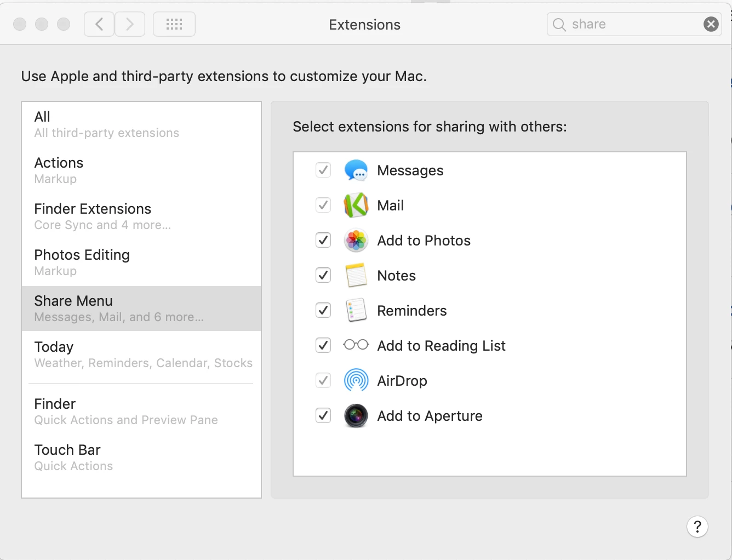732x560 pixels.
Task: Click the Add to Aperture label
Action: click(430, 416)
